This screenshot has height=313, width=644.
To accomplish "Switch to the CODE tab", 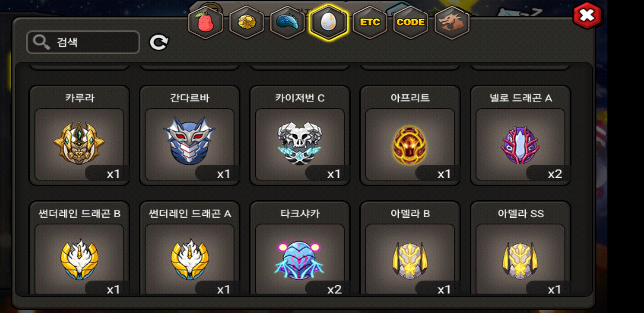I will (411, 23).
